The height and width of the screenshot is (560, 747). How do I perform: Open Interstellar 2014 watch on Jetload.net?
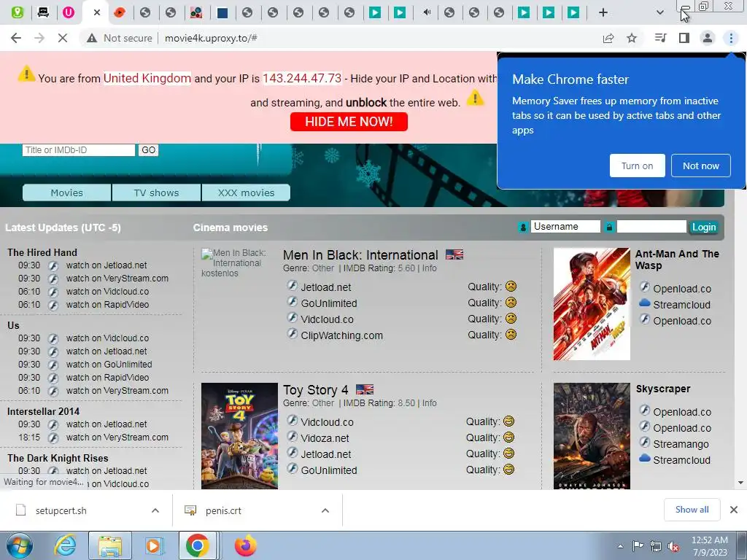tap(107, 424)
